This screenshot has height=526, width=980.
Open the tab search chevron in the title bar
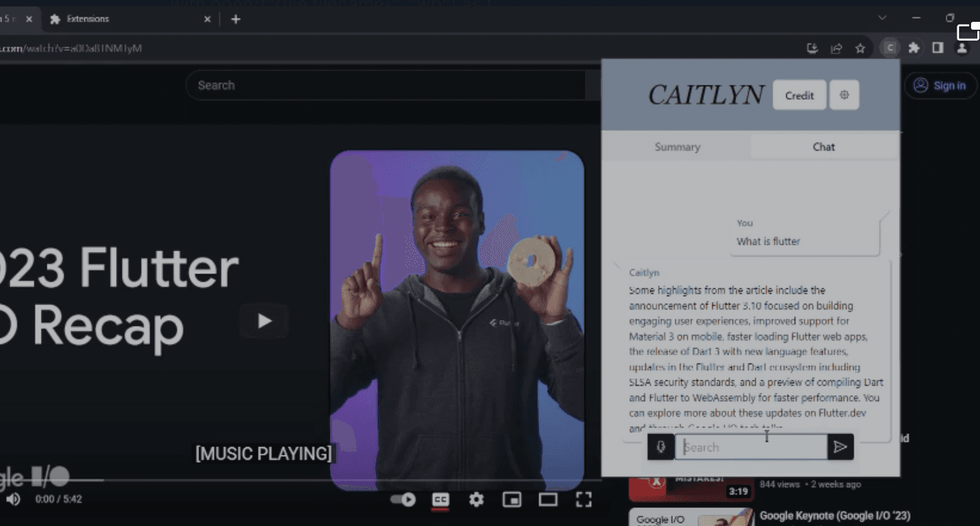coord(882,18)
